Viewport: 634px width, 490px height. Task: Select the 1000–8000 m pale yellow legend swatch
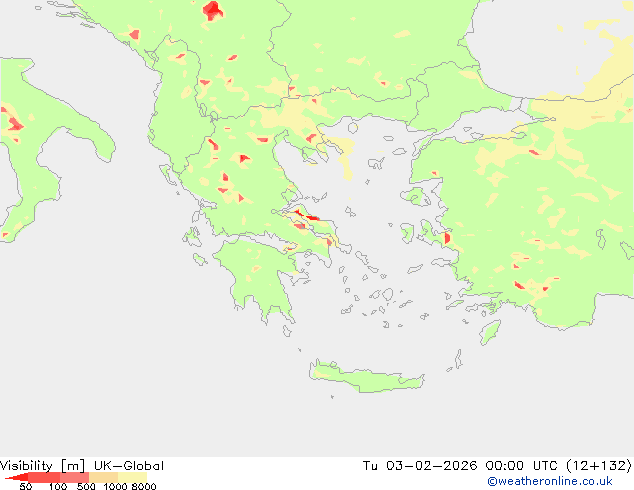coord(132,477)
